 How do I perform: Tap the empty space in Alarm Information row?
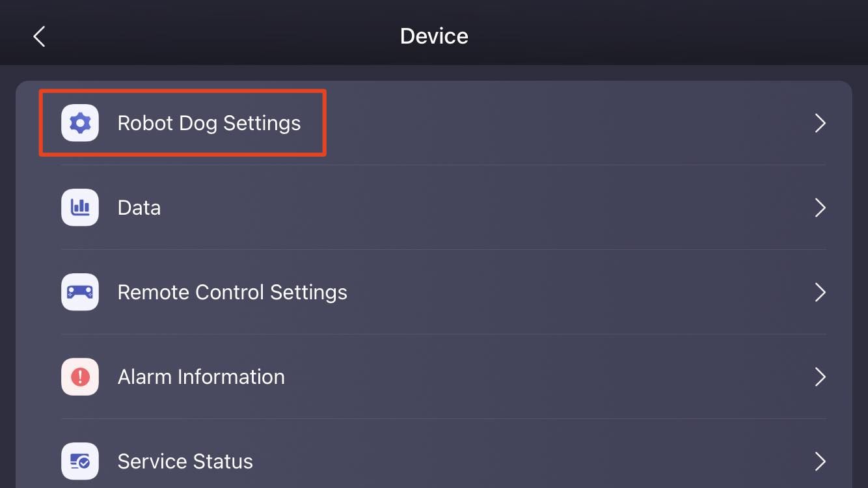coord(547,377)
